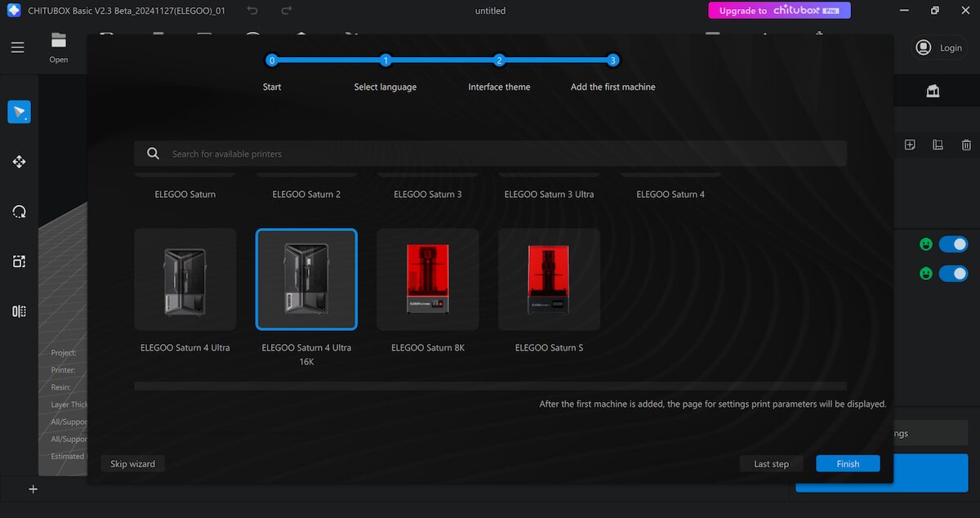Turn off the lower blue toggle switch
The height and width of the screenshot is (518, 980).
click(953, 273)
